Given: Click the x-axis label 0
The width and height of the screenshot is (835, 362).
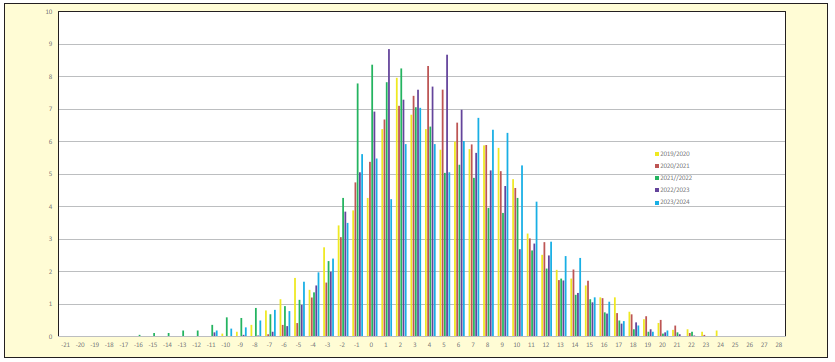Looking at the screenshot, I should point(371,345).
